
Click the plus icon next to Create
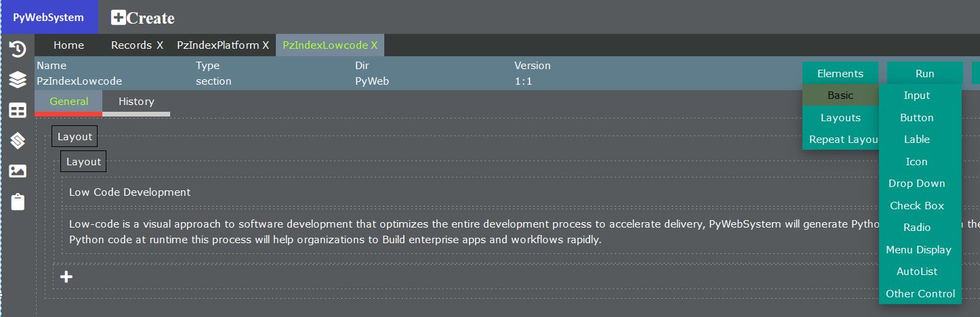tap(119, 18)
